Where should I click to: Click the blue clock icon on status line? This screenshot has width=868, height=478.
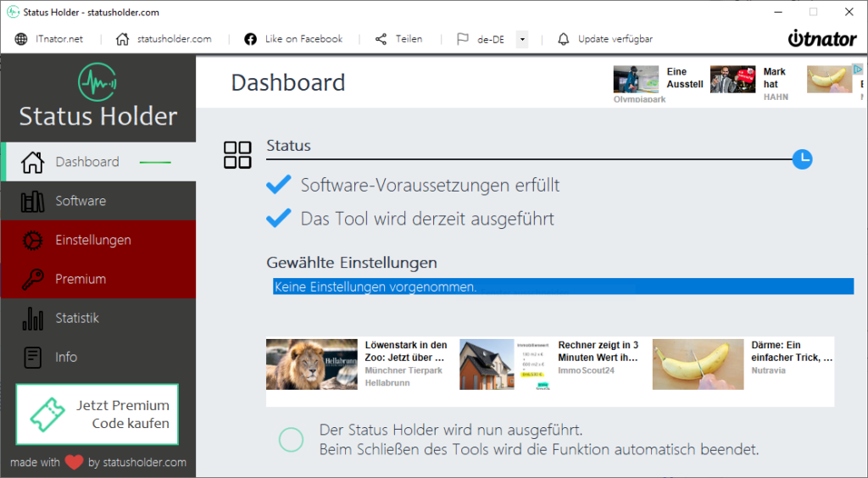pos(802,158)
